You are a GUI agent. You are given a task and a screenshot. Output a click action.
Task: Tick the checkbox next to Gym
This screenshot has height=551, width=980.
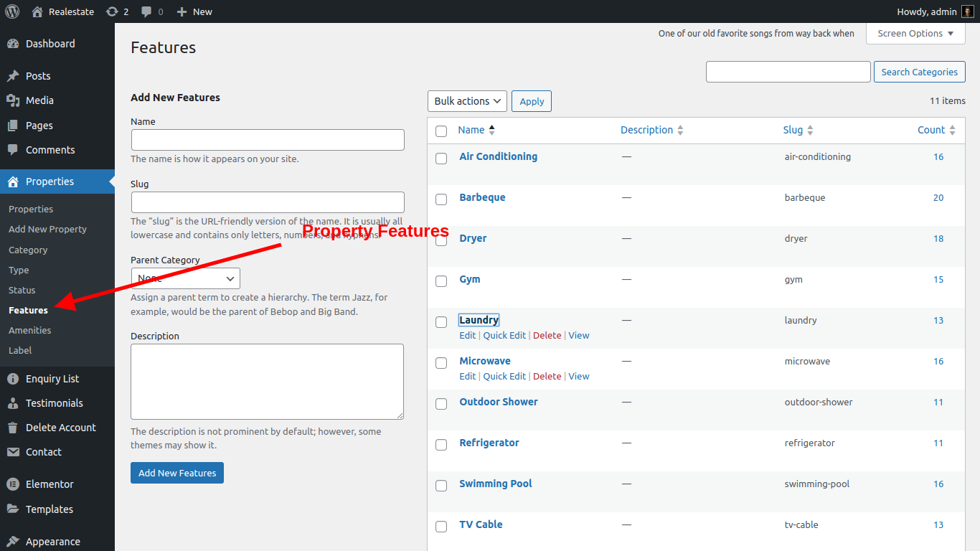point(441,281)
